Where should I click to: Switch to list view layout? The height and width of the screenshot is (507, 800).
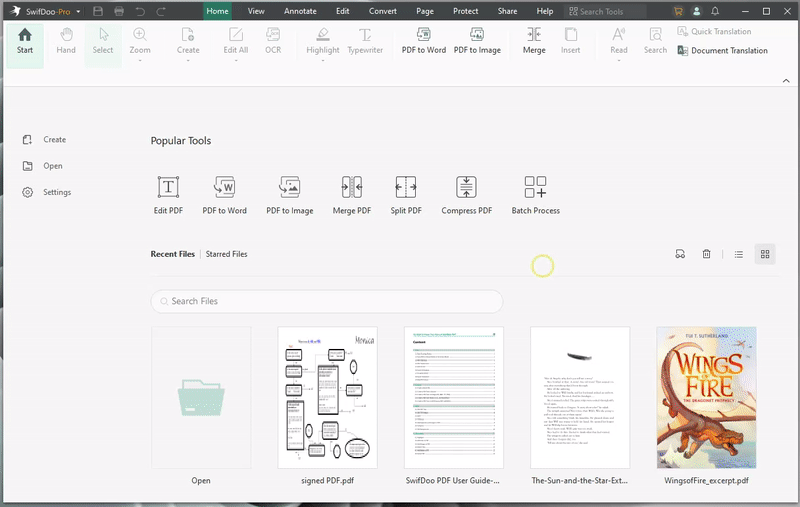click(738, 254)
